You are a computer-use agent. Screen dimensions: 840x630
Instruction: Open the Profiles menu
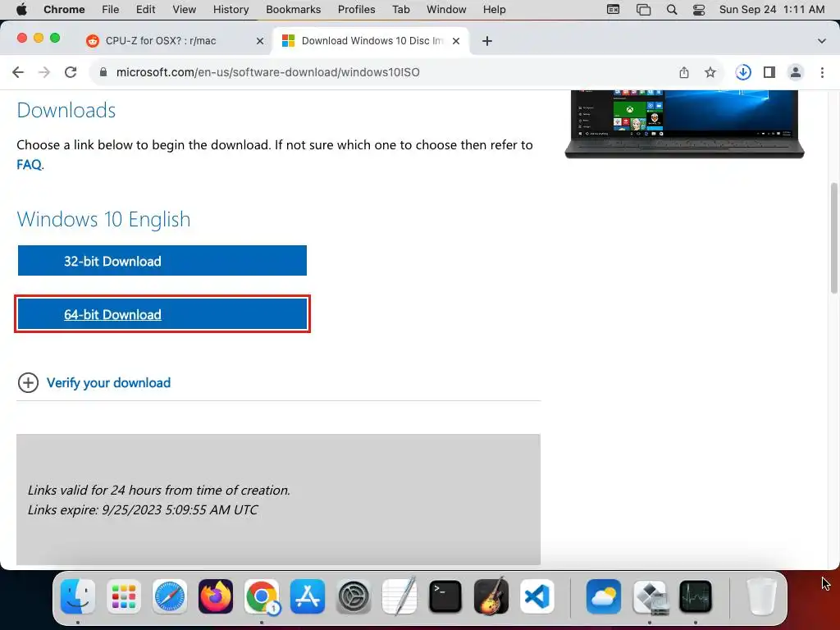pyautogui.click(x=356, y=10)
